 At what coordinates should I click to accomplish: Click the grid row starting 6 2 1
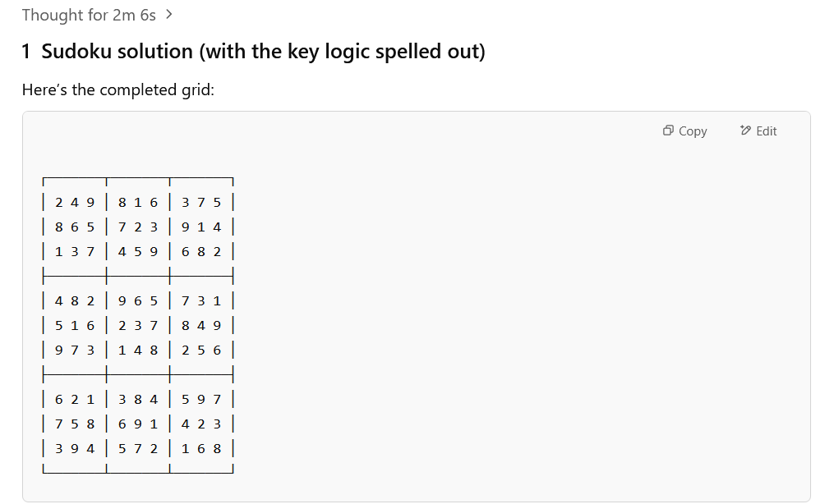point(138,399)
